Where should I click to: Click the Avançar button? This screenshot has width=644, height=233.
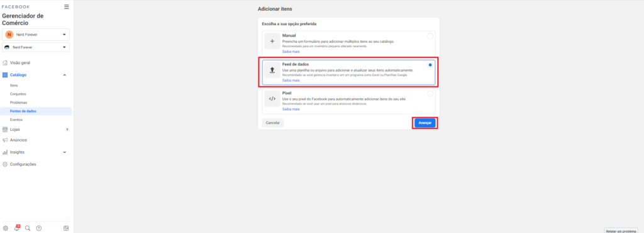(425, 123)
